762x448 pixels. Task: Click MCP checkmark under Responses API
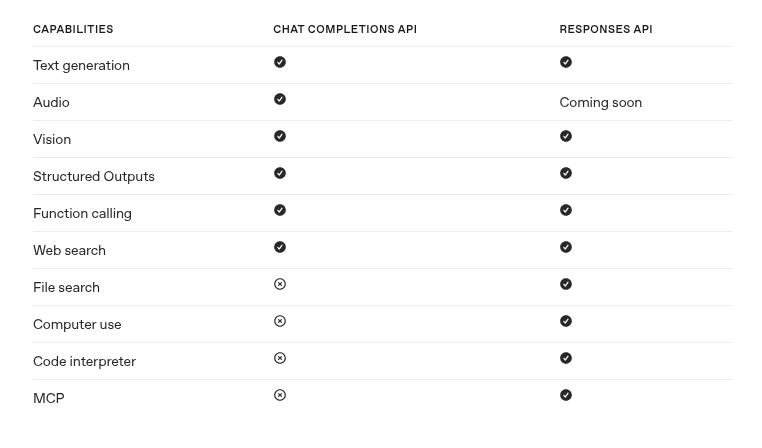[x=566, y=395]
